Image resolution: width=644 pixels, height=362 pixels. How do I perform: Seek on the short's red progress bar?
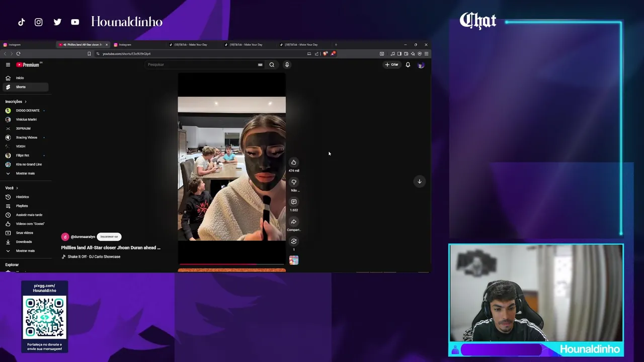pos(231,263)
